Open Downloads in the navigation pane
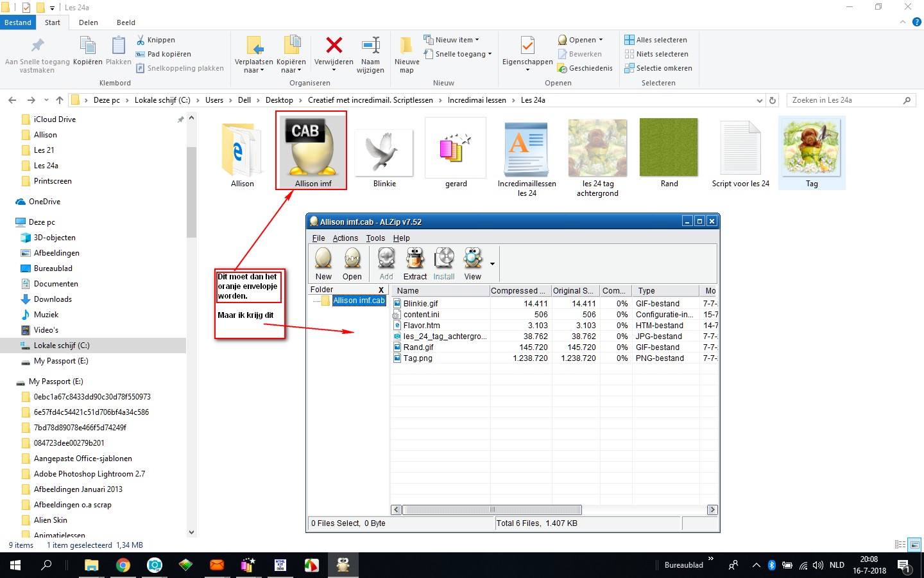The height and width of the screenshot is (578, 924). [53, 299]
